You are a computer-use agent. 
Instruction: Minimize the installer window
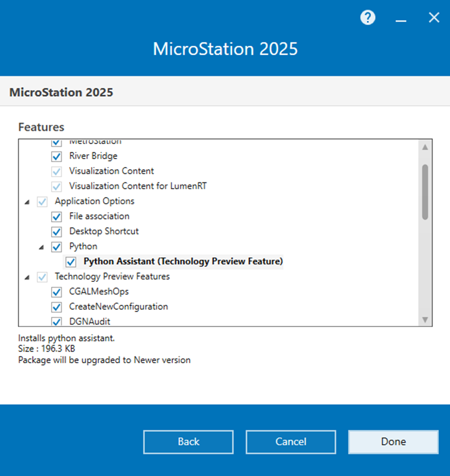click(x=401, y=21)
